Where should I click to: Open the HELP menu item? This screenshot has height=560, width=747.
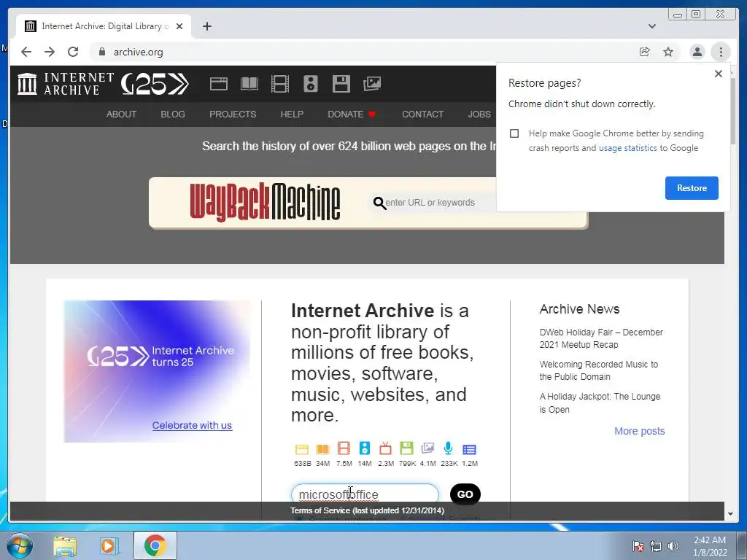[292, 114]
